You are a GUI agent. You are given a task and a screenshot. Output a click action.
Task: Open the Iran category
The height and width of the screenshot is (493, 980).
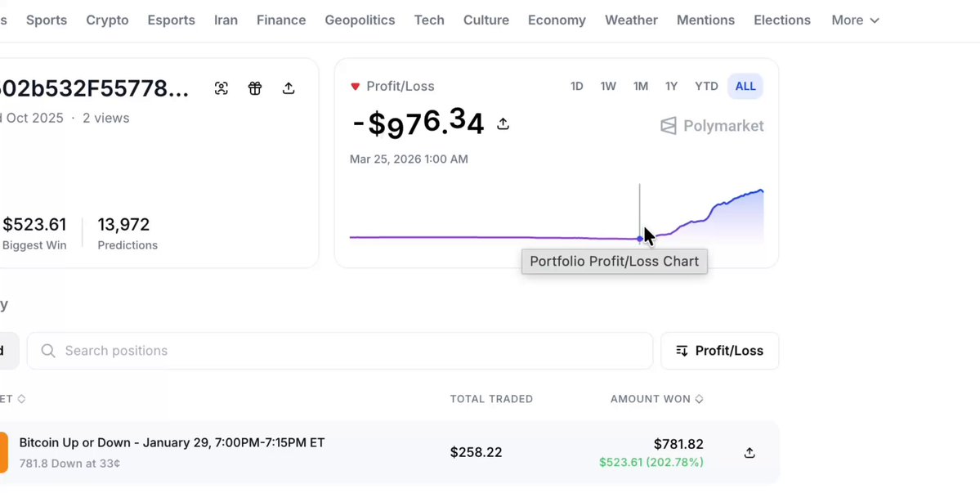(x=226, y=20)
